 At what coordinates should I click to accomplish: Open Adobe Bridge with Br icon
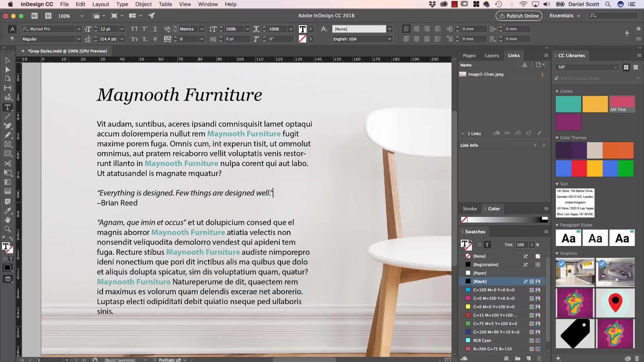[x=34, y=16]
